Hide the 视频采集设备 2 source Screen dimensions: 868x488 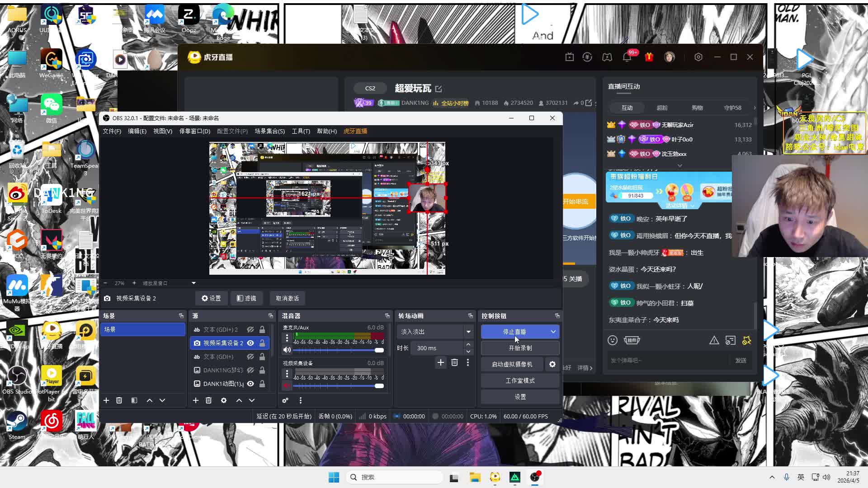[x=250, y=343]
